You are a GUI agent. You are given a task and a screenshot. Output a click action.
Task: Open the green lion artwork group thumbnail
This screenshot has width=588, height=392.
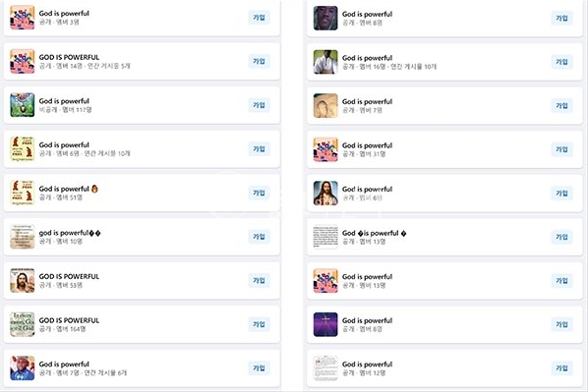click(23, 105)
